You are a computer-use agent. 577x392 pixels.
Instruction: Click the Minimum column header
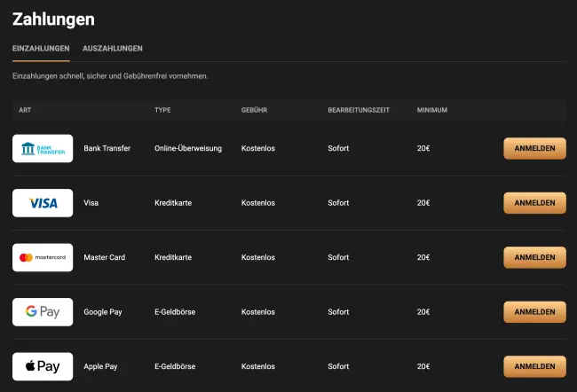432,110
